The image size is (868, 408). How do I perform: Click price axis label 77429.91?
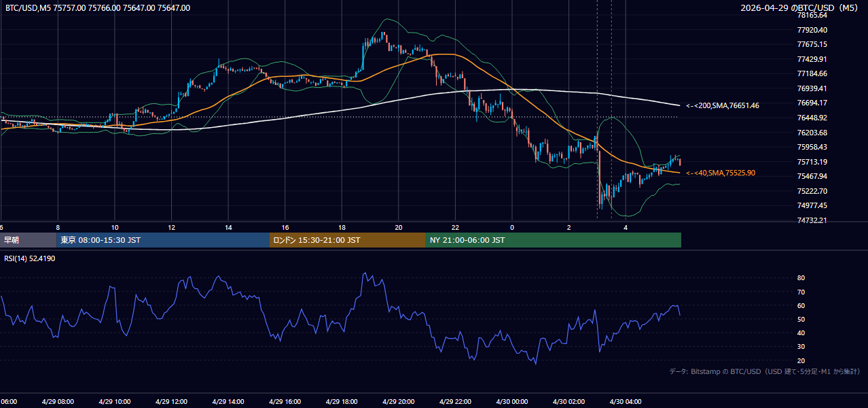tap(812, 59)
